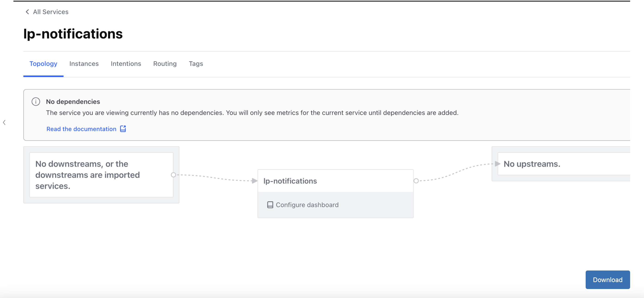The width and height of the screenshot is (644, 298).
Task: Go back to All Services
Action: tap(50, 12)
